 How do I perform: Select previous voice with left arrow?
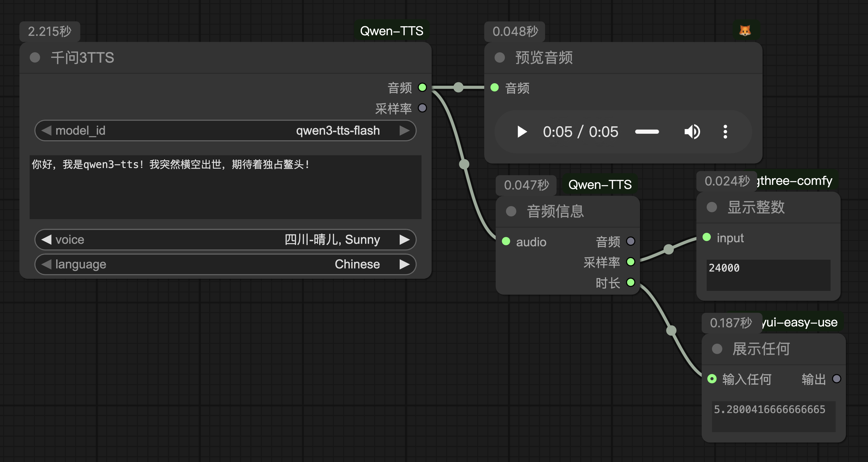tap(46, 239)
